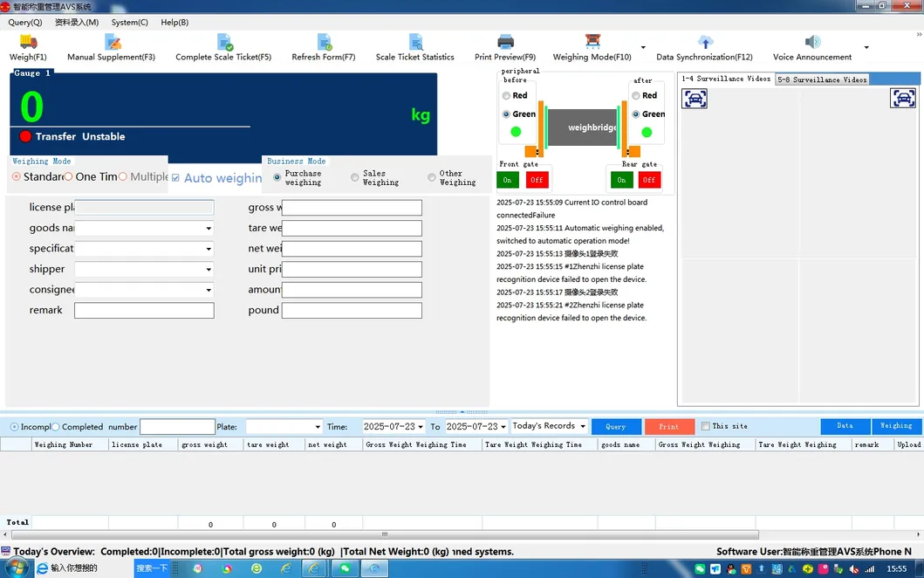Enable Auto weighing checkbox
This screenshot has height=578, width=924.
pos(175,177)
